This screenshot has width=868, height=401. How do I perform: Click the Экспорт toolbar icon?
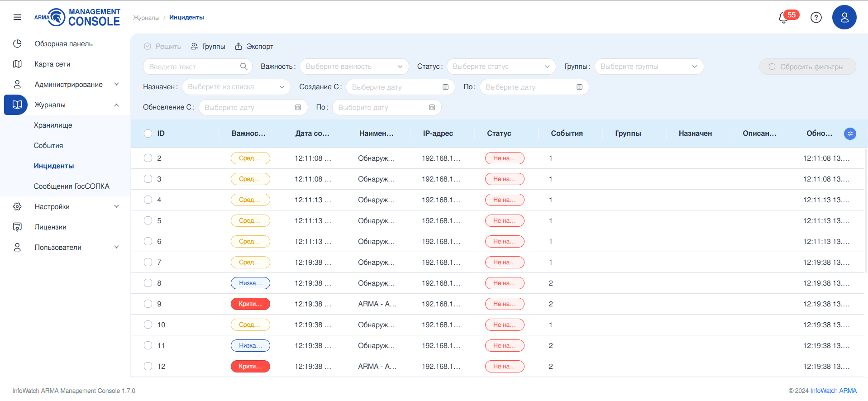[x=238, y=47]
